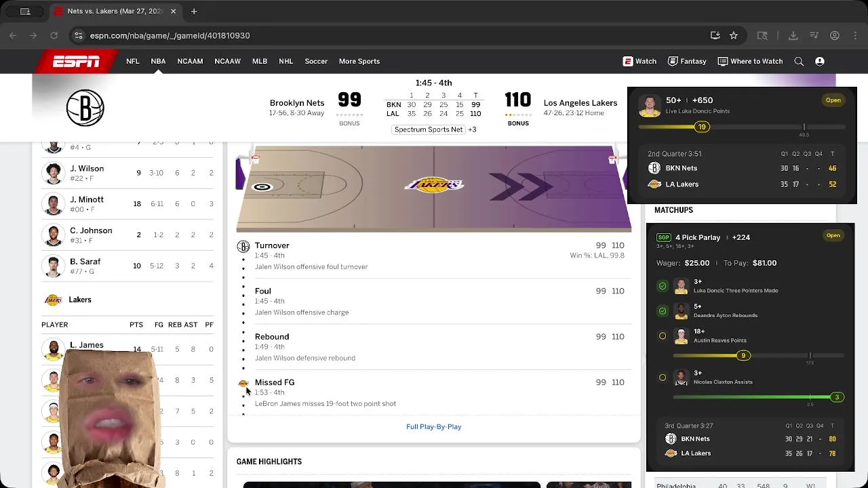
Task: Open the ESPN search icon
Action: point(799,61)
